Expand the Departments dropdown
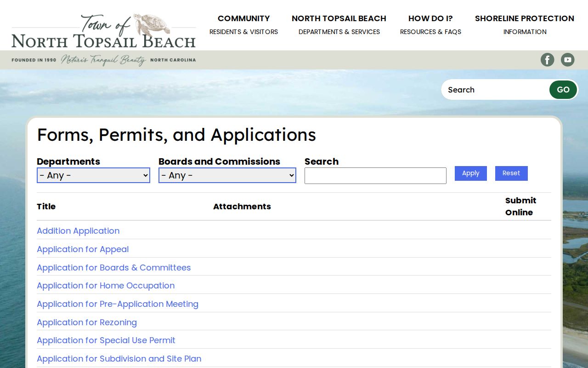 (x=93, y=175)
